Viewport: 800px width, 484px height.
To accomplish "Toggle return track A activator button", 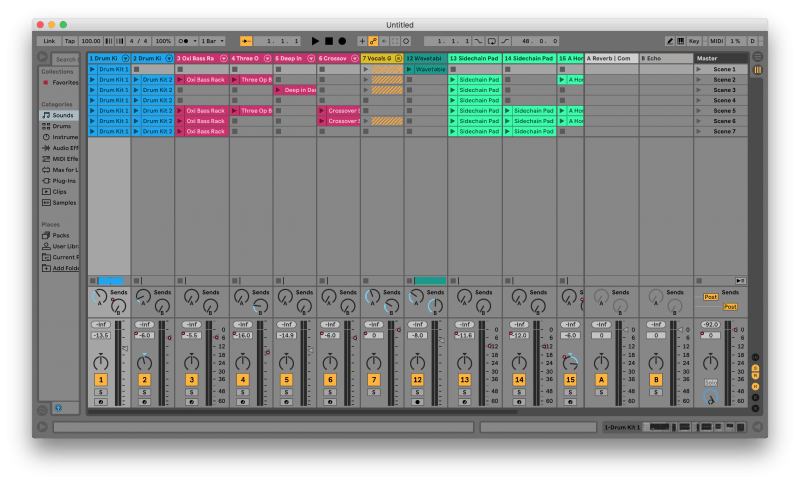I will tap(601, 379).
